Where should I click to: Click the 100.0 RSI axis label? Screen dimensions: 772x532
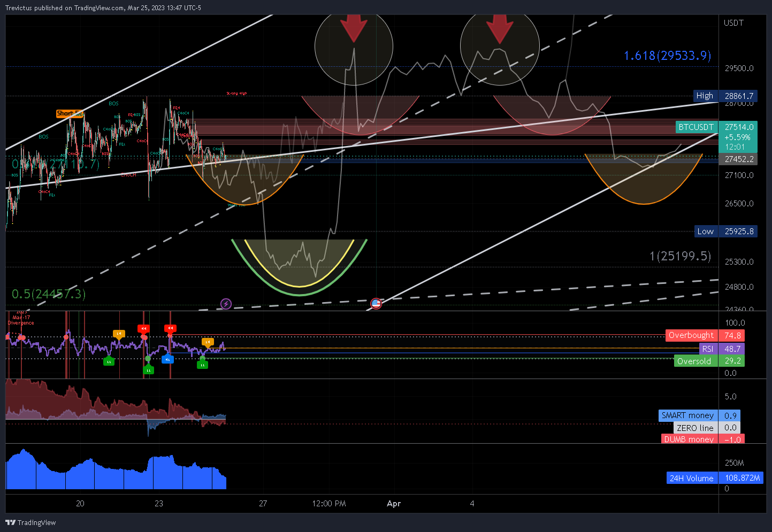(735, 323)
